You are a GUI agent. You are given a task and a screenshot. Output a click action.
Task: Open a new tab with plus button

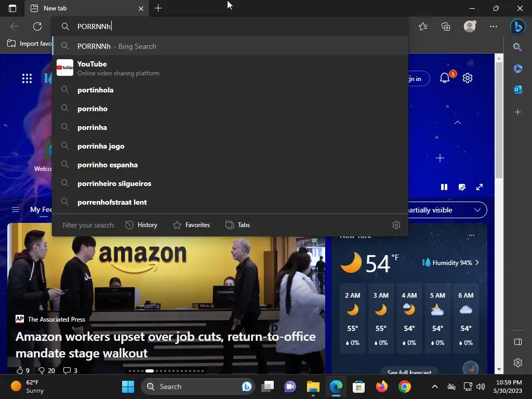tap(158, 8)
